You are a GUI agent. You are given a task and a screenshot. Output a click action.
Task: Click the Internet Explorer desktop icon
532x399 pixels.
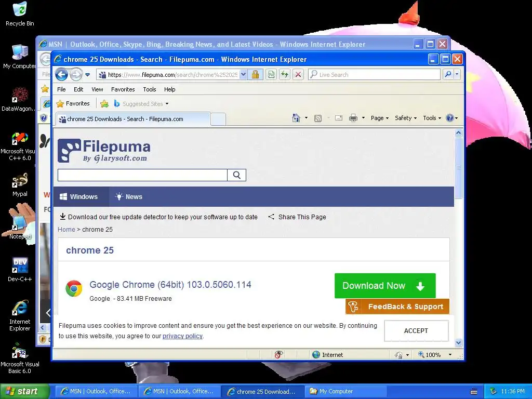click(20, 316)
